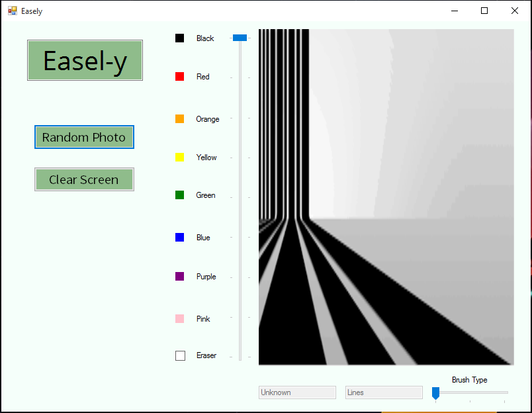The height and width of the screenshot is (413, 532).
Task: Click the Blue color label
Action: [203, 238]
